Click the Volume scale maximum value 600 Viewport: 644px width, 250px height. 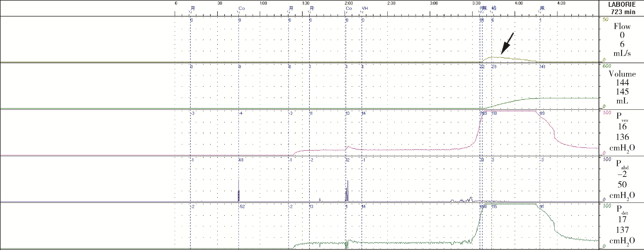(x=607, y=66)
